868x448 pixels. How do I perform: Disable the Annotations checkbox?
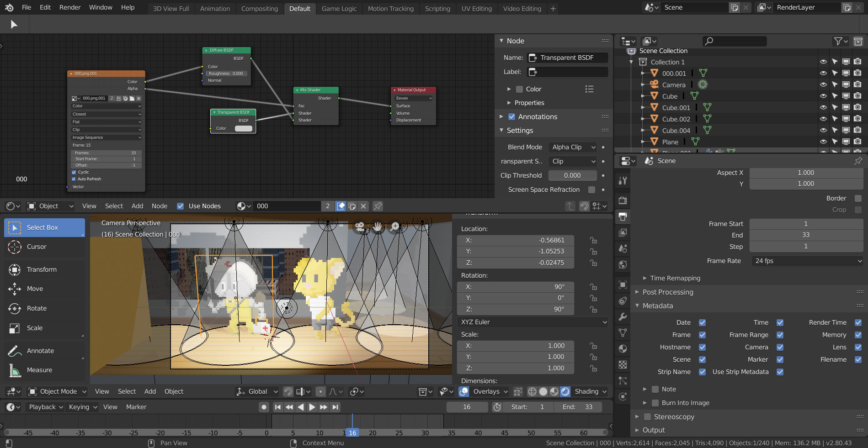(x=512, y=116)
